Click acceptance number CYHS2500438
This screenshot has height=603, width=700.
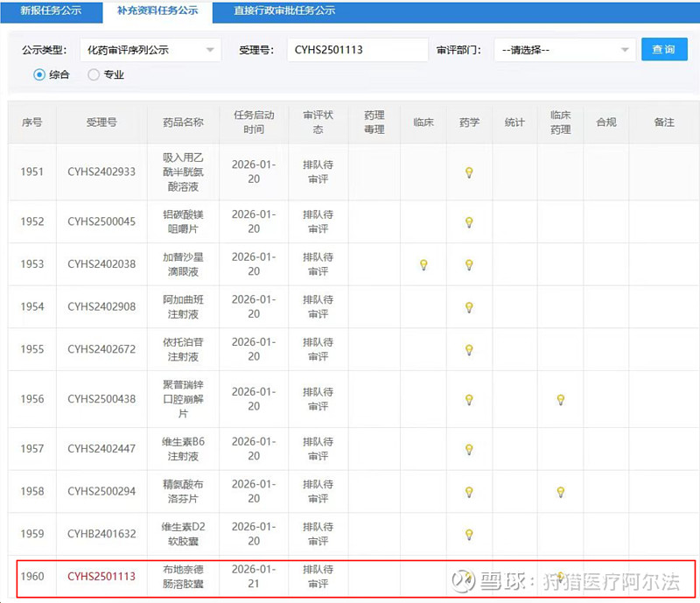pos(101,399)
